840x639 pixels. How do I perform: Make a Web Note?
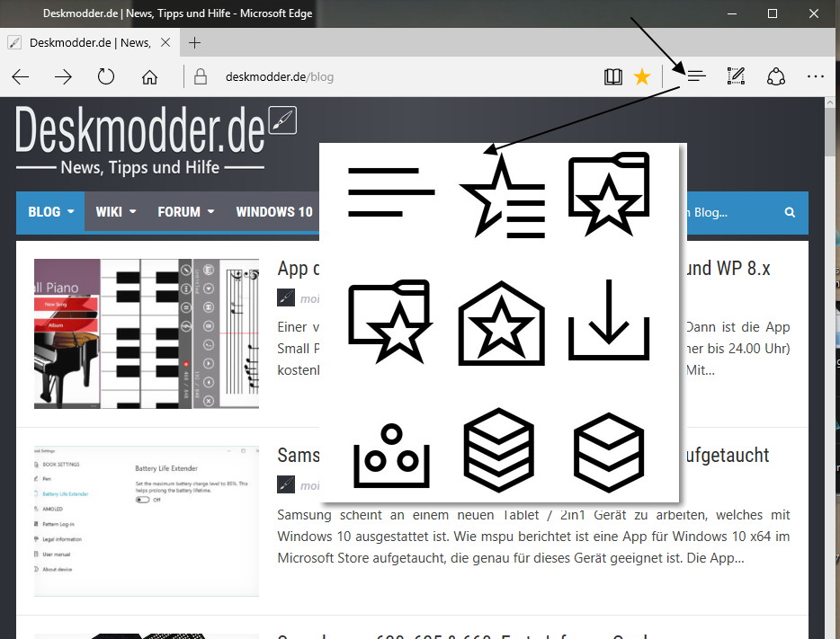pyautogui.click(x=736, y=76)
